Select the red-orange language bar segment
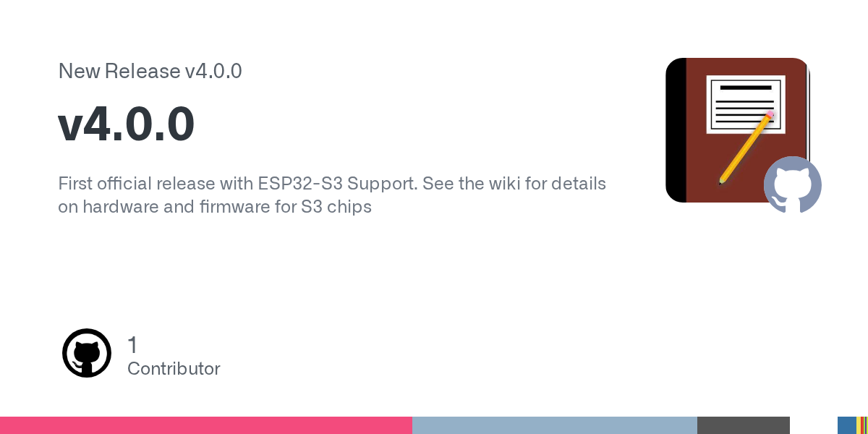 (864, 425)
